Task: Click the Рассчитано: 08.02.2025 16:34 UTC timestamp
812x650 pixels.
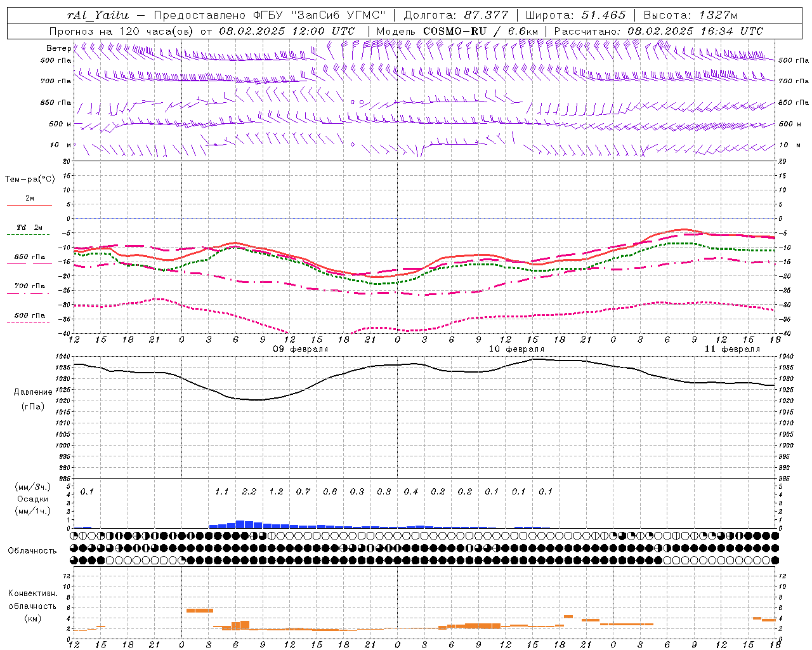Action: point(658,31)
